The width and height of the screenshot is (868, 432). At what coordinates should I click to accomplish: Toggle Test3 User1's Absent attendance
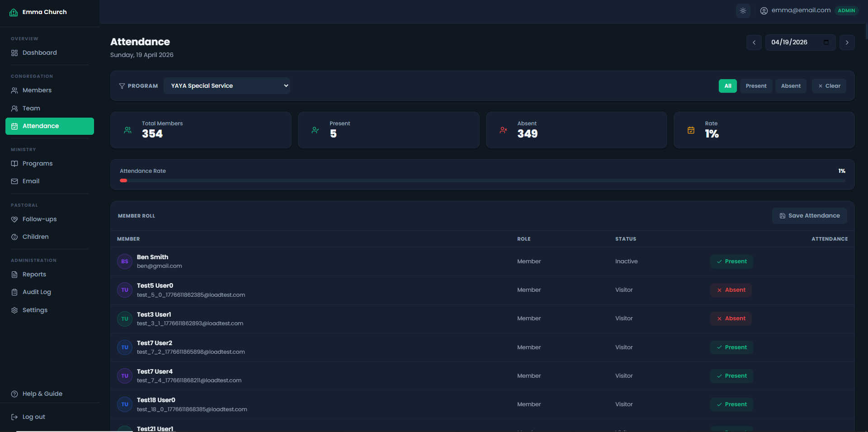tap(731, 318)
